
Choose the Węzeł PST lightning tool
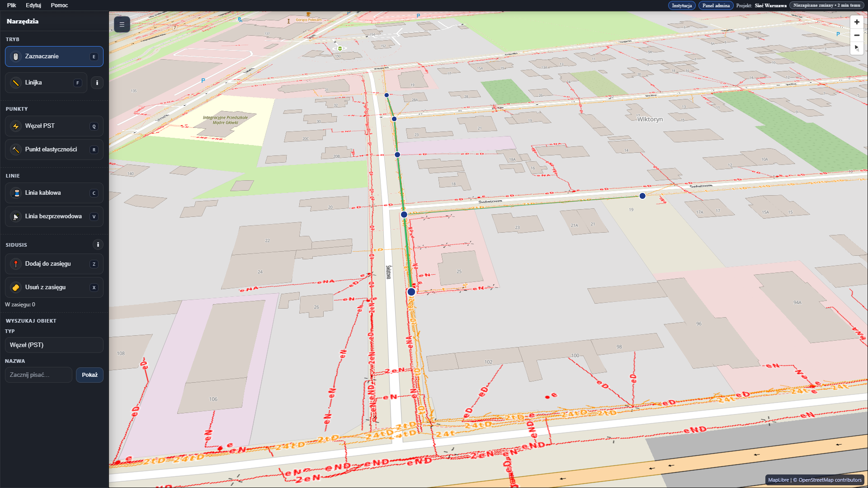pos(54,126)
